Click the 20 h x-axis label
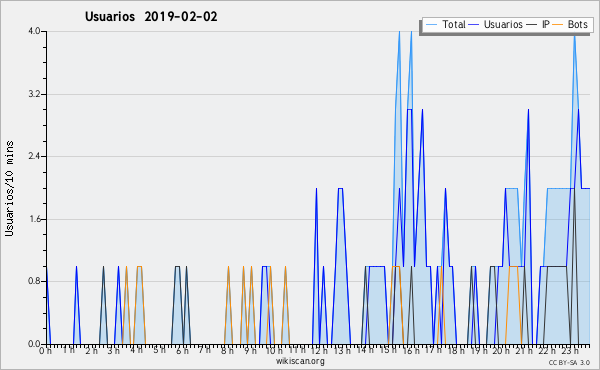The image size is (600, 370). coord(501,351)
